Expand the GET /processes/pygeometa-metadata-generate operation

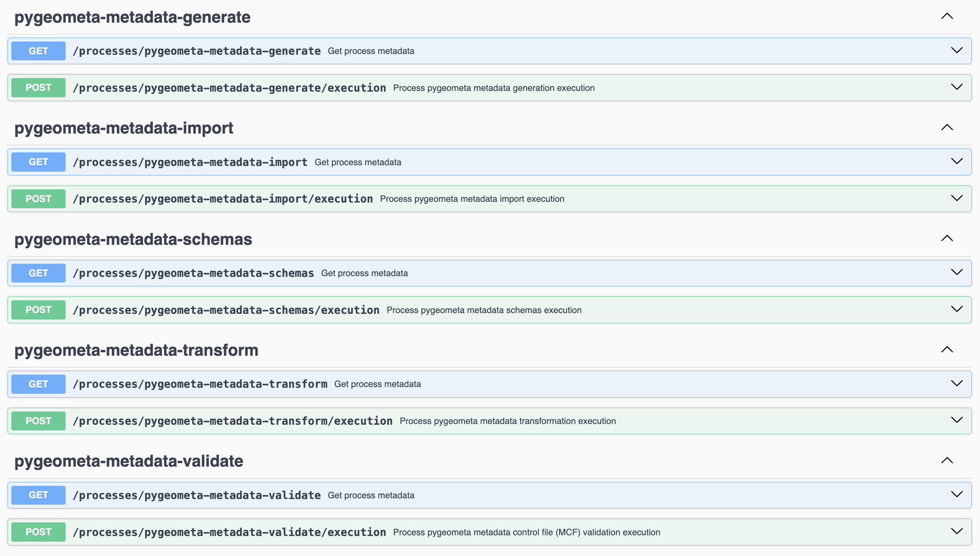point(956,50)
